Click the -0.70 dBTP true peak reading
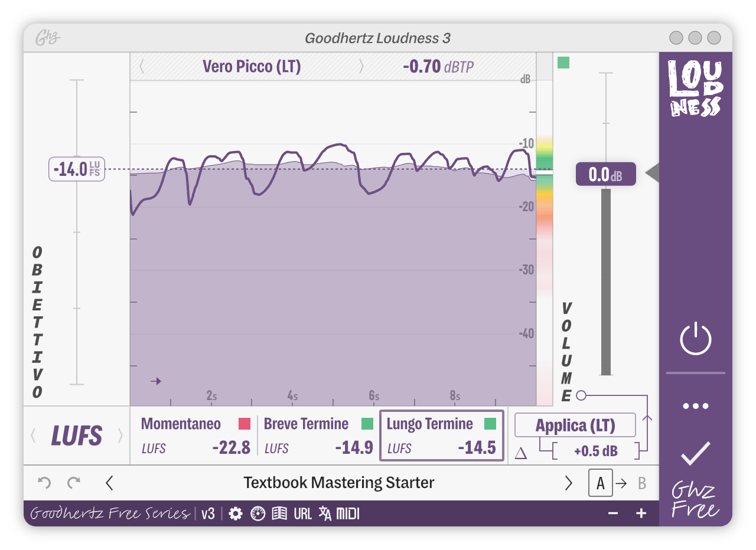This screenshot has width=756, height=550. click(438, 66)
